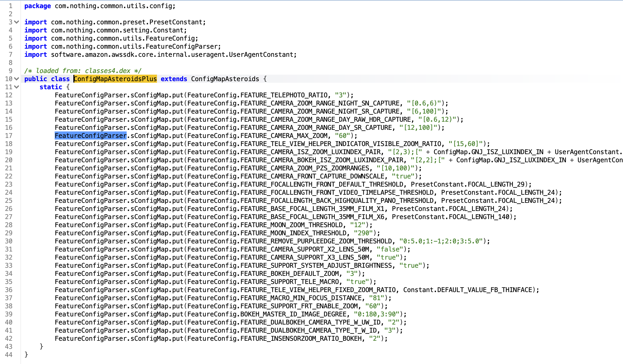623x364 pixels.
Task: Click line number 17 in the gutter
Action: pyautogui.click(x=8, y=135)
